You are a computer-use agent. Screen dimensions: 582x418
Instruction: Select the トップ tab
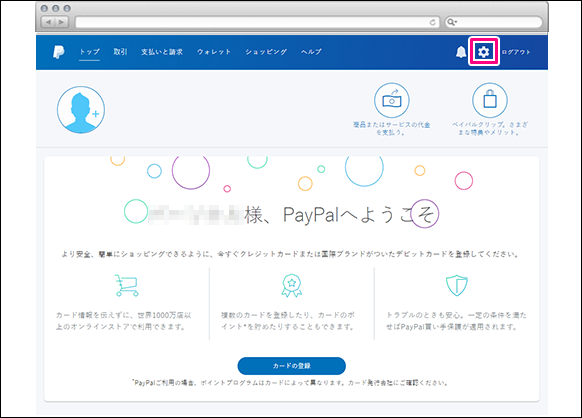pos(89,52)
